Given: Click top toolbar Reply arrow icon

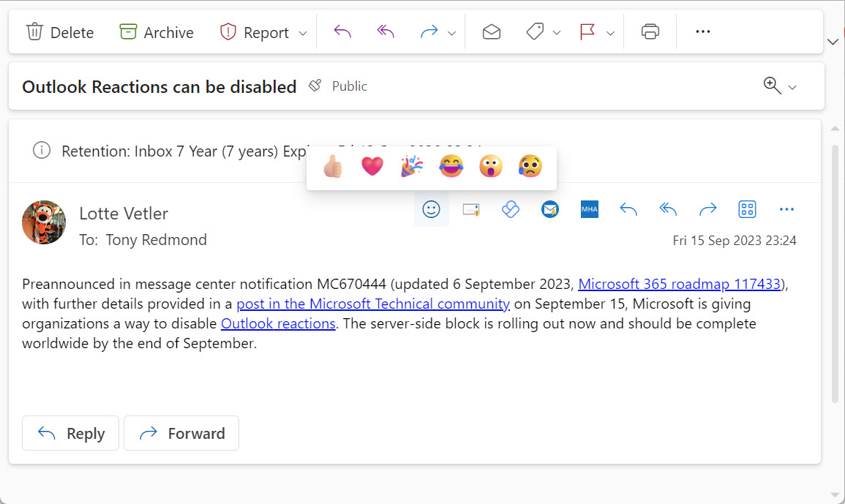Looking at the screenshot, I should [342, 31].
